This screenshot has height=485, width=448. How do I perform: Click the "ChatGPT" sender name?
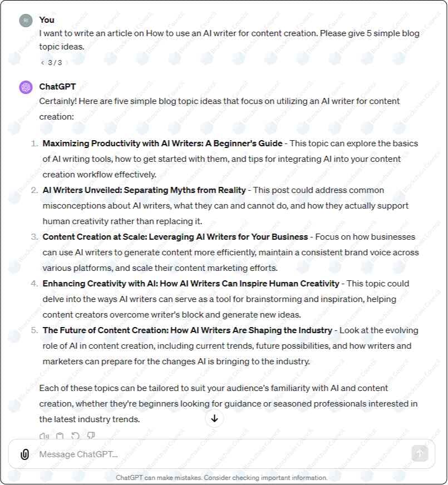(x=57, y=86)
